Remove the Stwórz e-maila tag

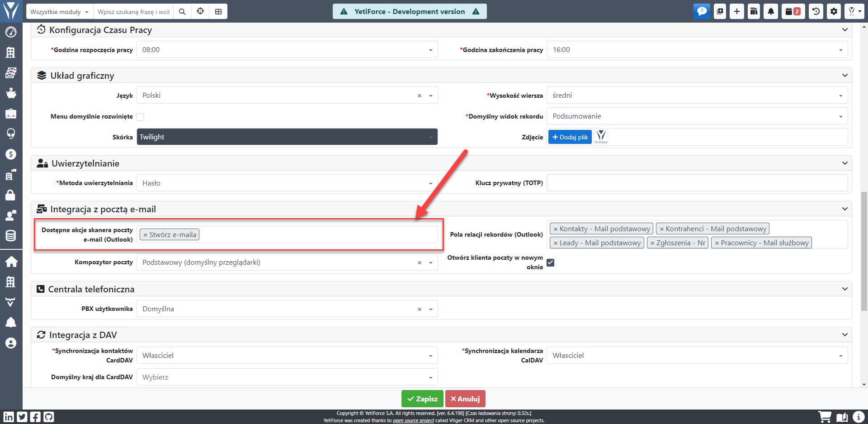click(x=145, y=235)
